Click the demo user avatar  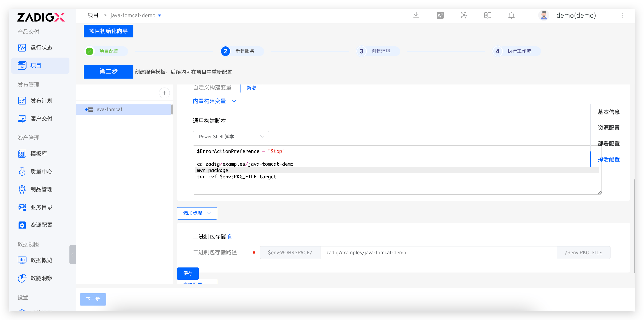(x=543, y=15)
